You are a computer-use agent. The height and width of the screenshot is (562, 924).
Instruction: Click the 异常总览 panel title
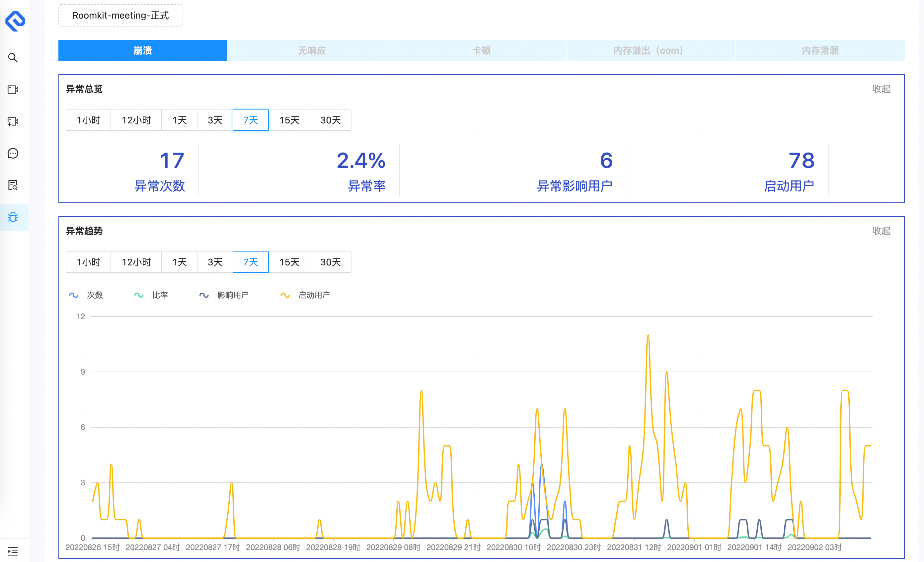(84, 89)
